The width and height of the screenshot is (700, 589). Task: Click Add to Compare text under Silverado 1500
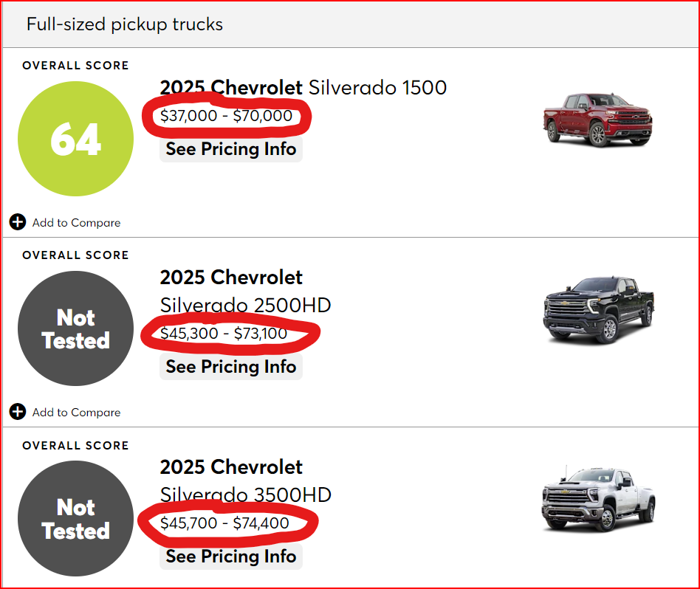click(76, 223)
